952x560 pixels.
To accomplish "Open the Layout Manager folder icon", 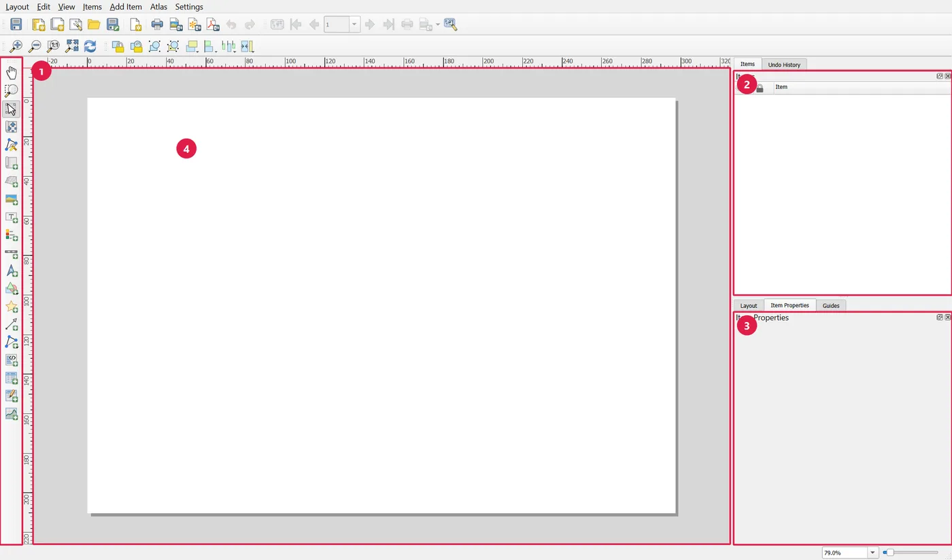I will 94,24.
